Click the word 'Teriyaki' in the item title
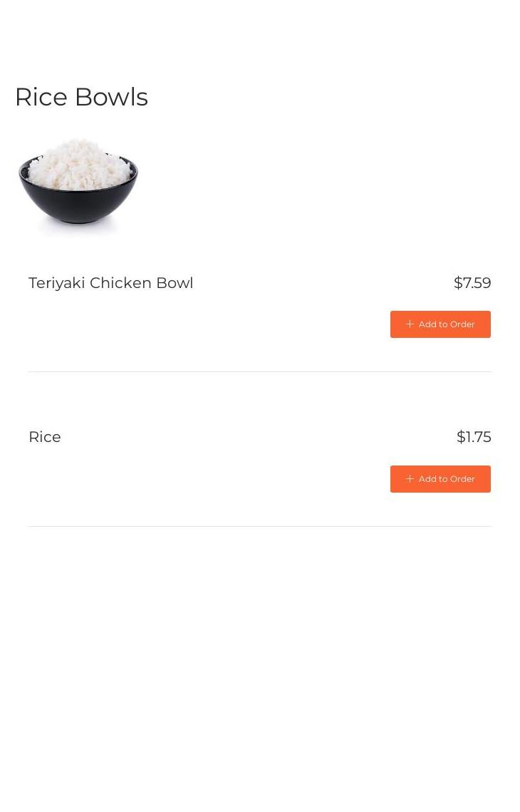The height and width of the screenshot is (812, 520). (x=56, y=283)
